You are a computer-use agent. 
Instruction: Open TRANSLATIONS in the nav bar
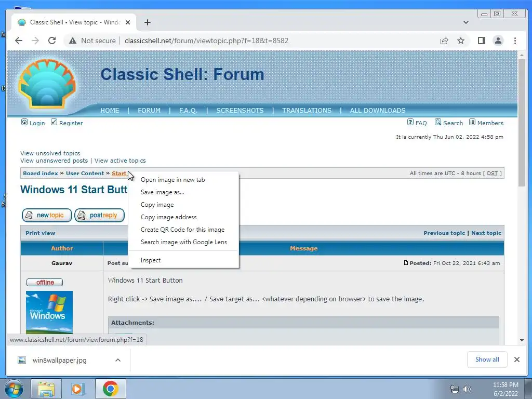pyautogui.click(x=307, y=111)
